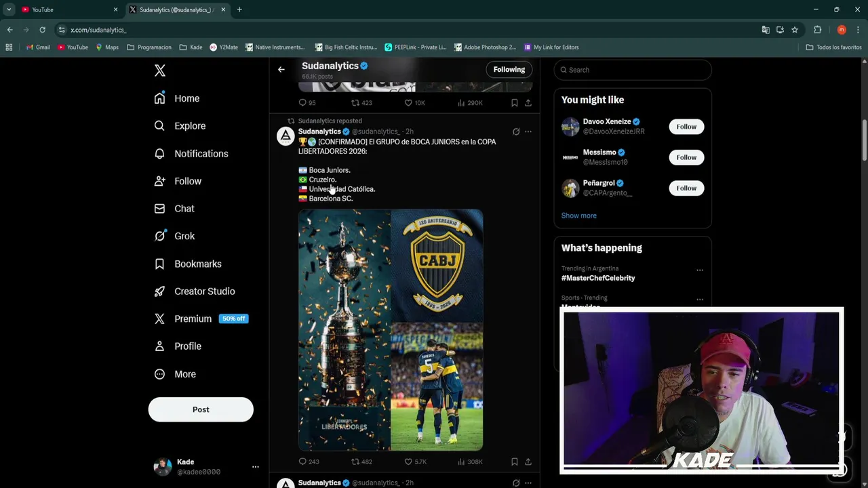868x488 pixels.
Task: Open a new browser tab
Action: click(239, 9)
